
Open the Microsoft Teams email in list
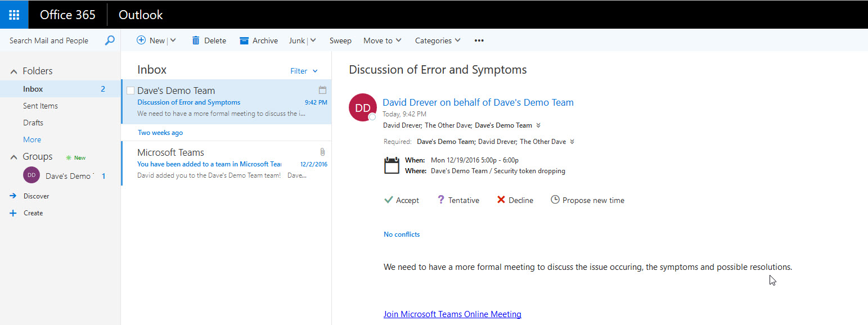click(x=226, y=163)
